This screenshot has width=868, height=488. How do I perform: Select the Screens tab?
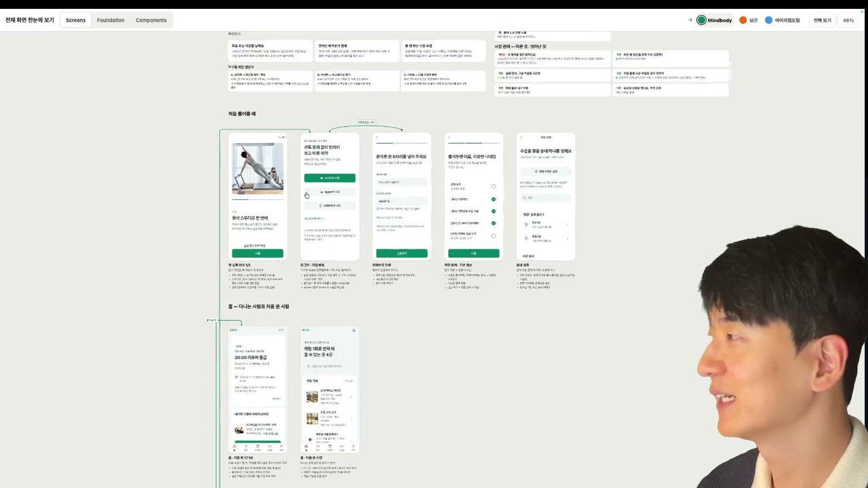click(75, 20)
